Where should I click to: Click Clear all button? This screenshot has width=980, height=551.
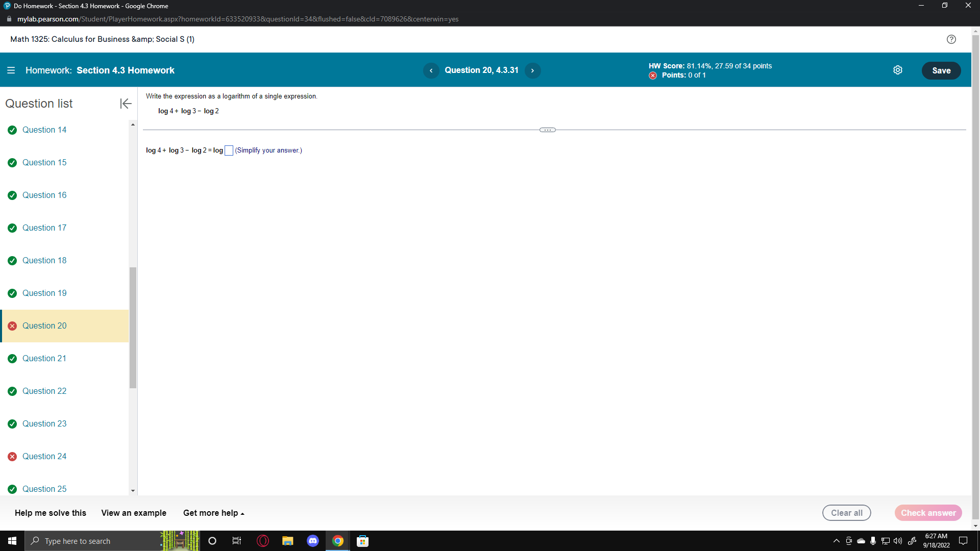pos(846,513)
